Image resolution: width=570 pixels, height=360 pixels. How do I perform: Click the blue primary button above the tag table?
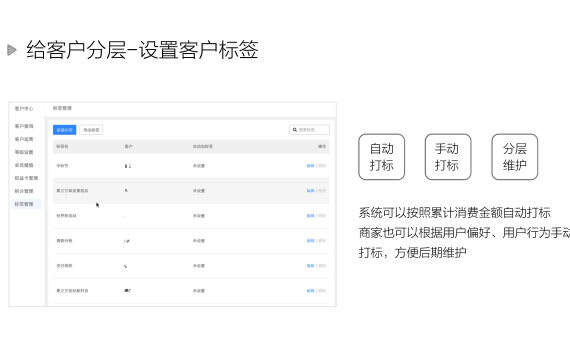64,130
